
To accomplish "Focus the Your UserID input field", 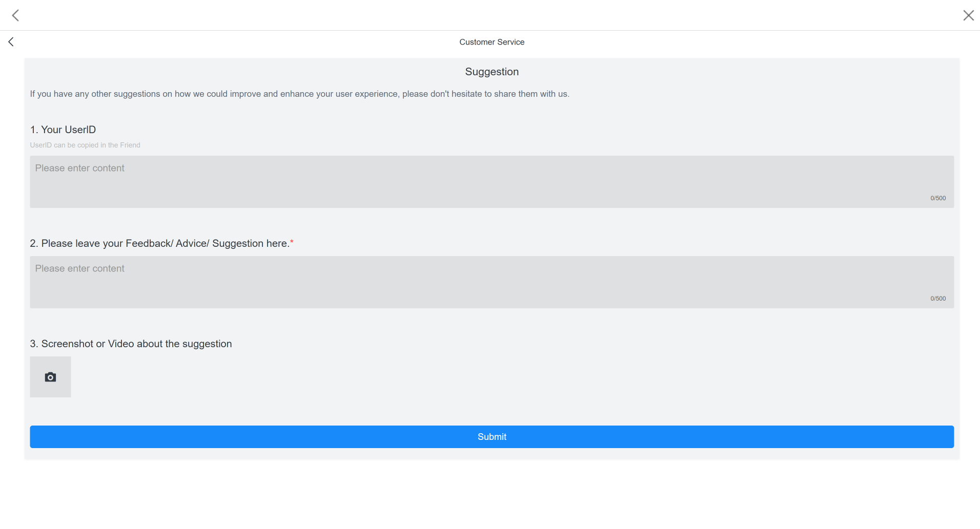I will pos(492,182).
